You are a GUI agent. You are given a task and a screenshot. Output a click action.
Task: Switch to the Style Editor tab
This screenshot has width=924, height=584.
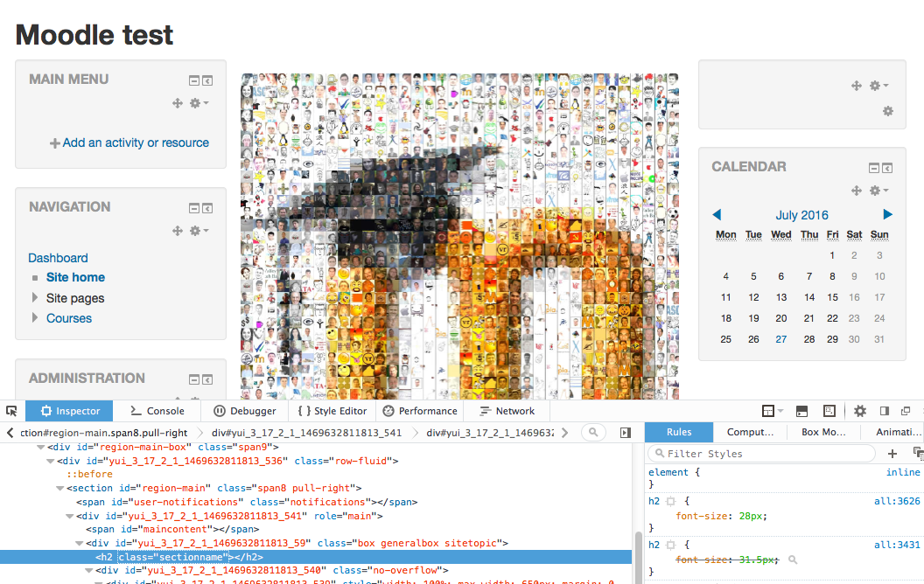coord(332,411)
